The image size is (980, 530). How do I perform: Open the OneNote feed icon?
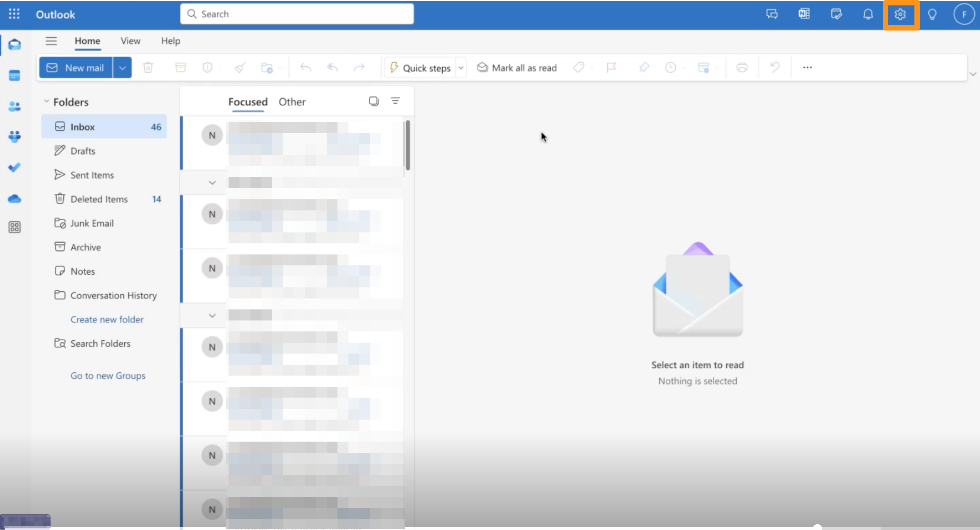click(804, 14)
